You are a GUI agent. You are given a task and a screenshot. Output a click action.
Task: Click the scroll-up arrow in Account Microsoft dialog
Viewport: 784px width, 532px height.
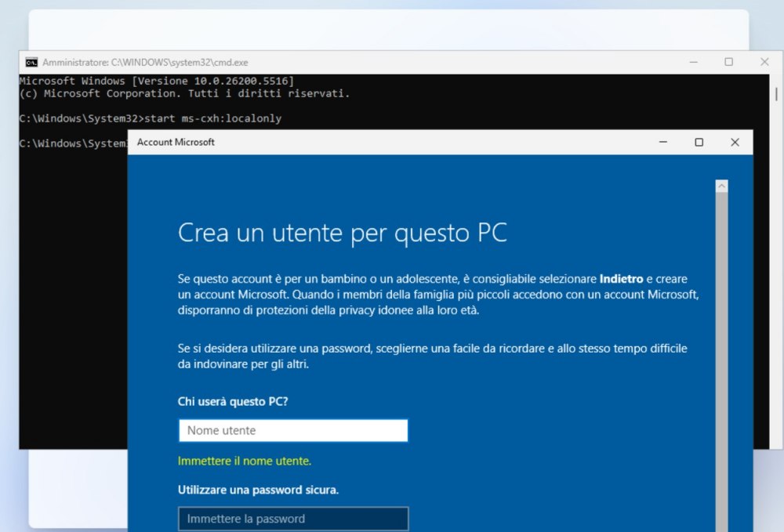click(x=721, y=186)
